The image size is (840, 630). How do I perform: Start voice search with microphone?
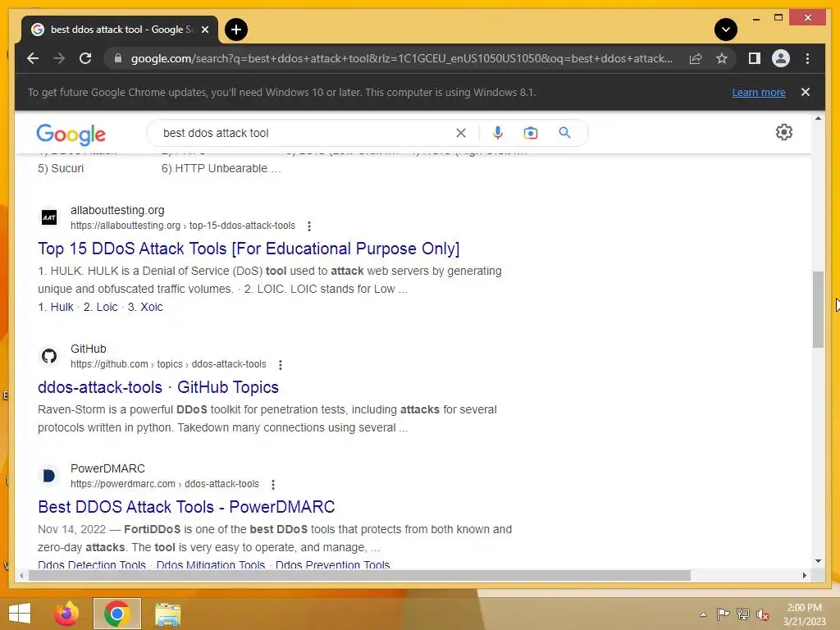(498, 133)
